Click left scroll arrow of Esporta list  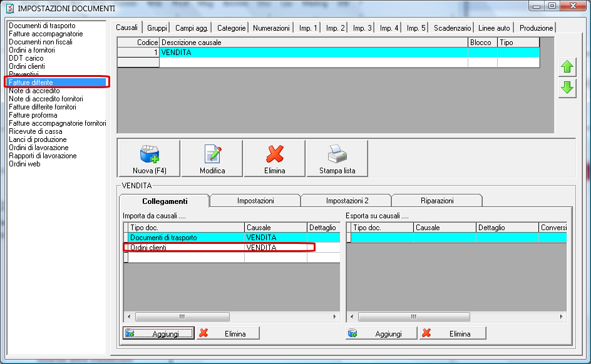tap(352, 316)
